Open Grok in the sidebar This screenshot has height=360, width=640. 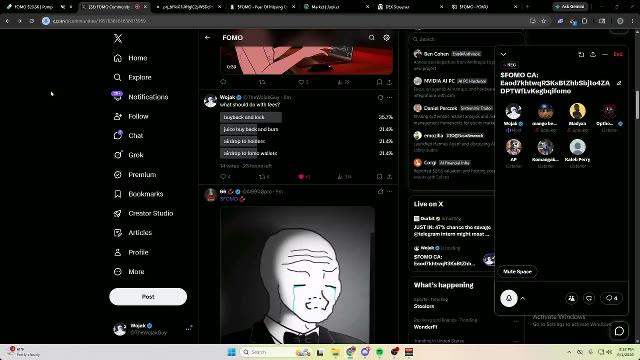129,155
